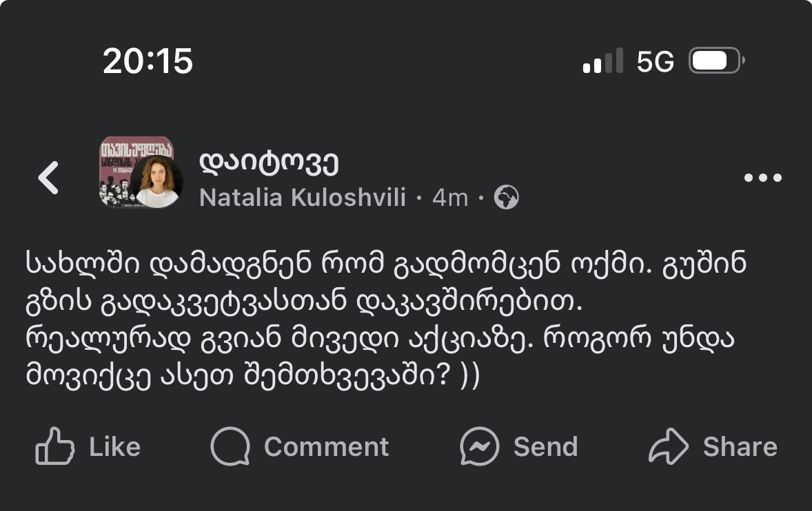Tap the globe public audience icon
Screen dimensions: 812x511
pyautogui.click(x=507, y=198)
